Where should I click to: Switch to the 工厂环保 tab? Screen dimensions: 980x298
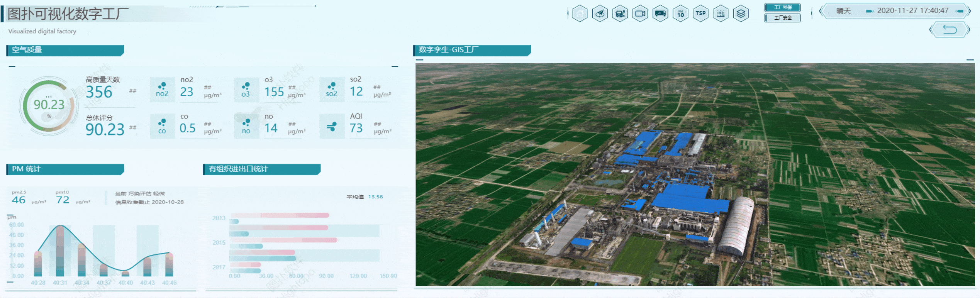coord(782,7)
